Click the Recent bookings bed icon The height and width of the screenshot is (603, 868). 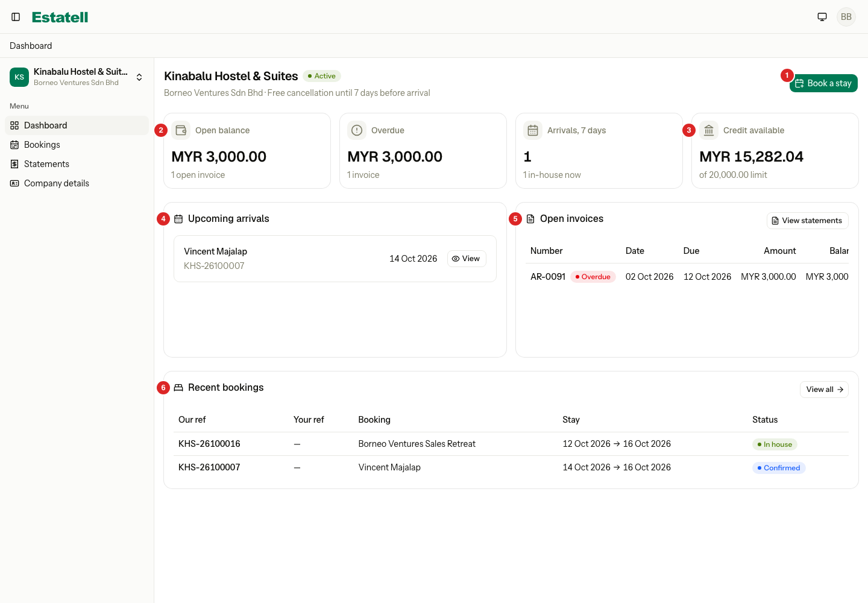click(178, 388)
